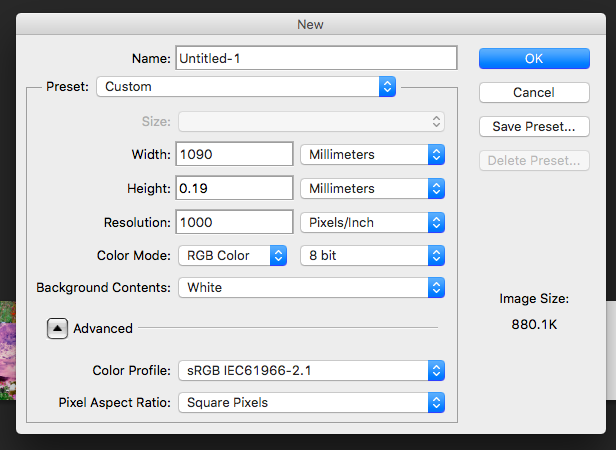Open the Width units Millimeters dropdown
Viewport: 616px width, 450px height.
pos(372,155)
